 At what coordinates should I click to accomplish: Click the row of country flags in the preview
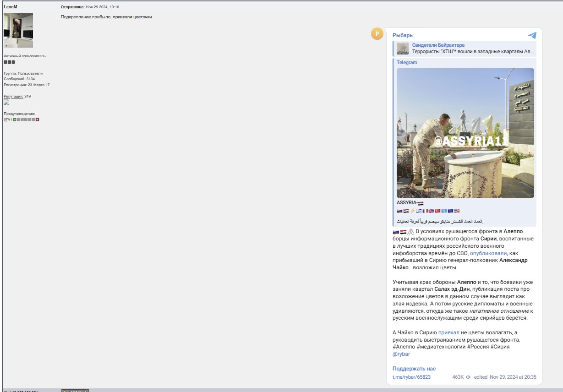pyautogui.click(x=428, y=211)
